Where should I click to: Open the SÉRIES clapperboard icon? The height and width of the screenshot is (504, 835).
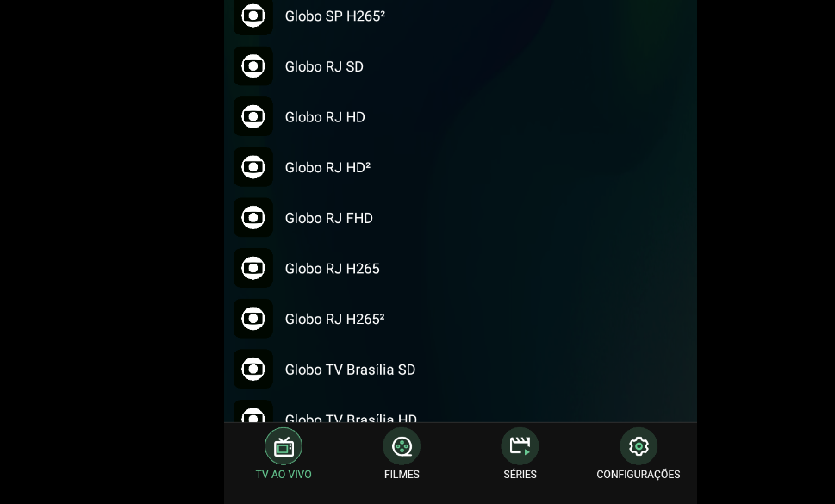520,446
